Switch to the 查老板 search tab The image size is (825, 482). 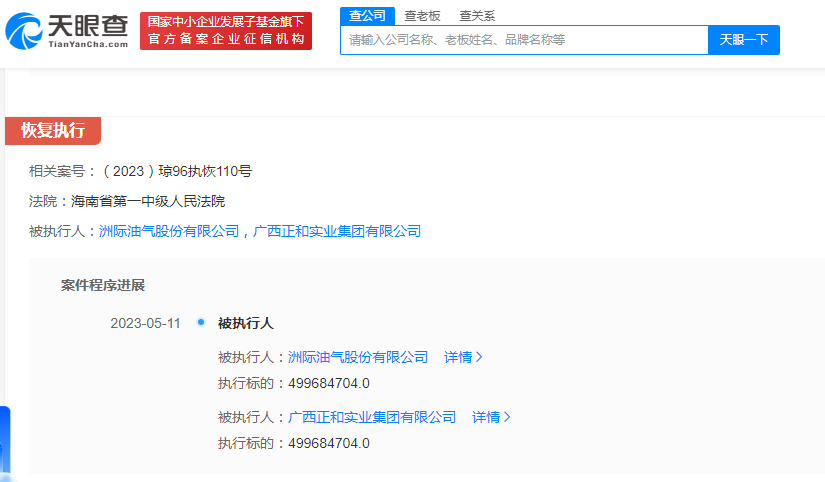tap(422, 15)
